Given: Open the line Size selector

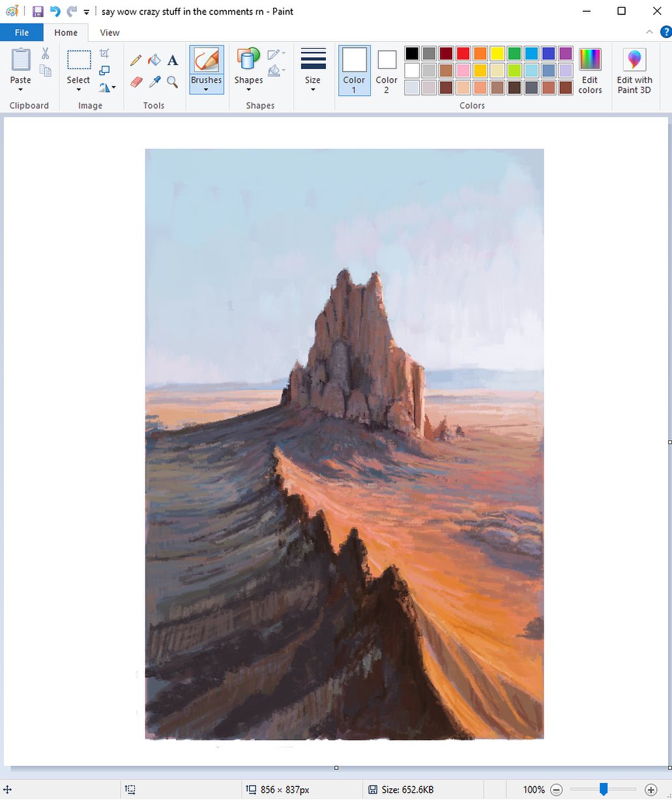Looking at the screenshot, I should (x=313, y=69).
